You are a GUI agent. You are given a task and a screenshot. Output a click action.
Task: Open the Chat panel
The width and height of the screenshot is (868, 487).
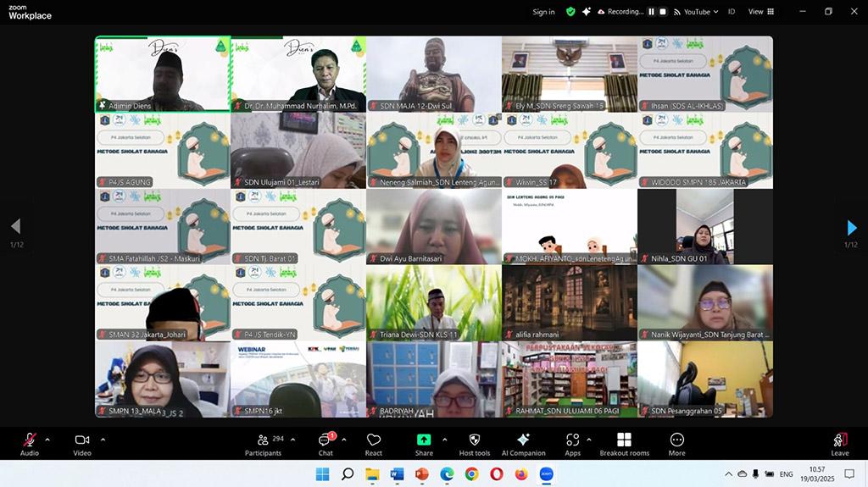point(325,443)
